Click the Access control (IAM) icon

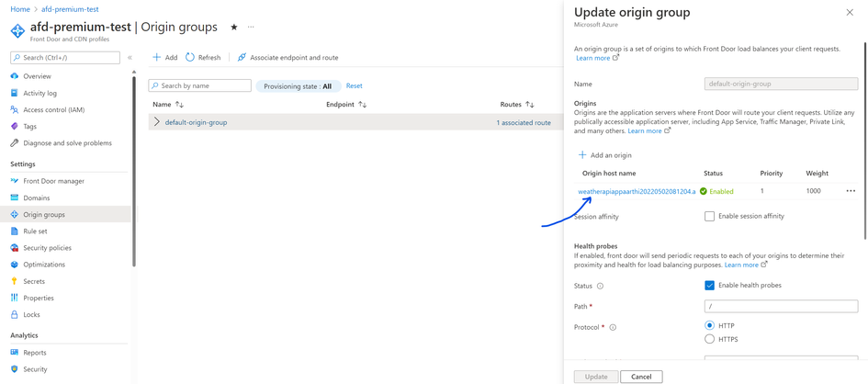coord(15,109)
